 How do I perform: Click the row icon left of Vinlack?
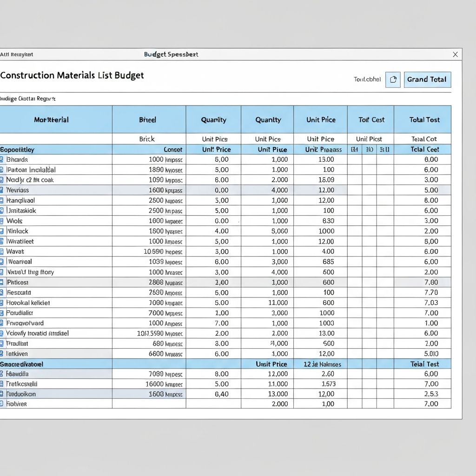pyautogui.click(x=2, y=231)
